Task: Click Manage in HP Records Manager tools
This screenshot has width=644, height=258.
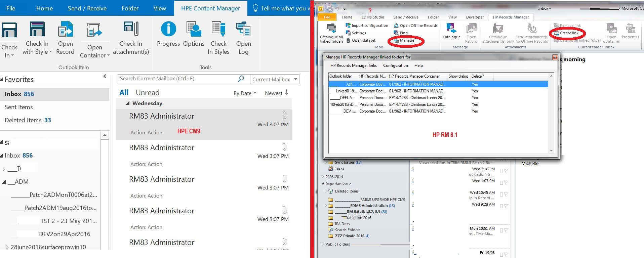Action: click(404, 40)
